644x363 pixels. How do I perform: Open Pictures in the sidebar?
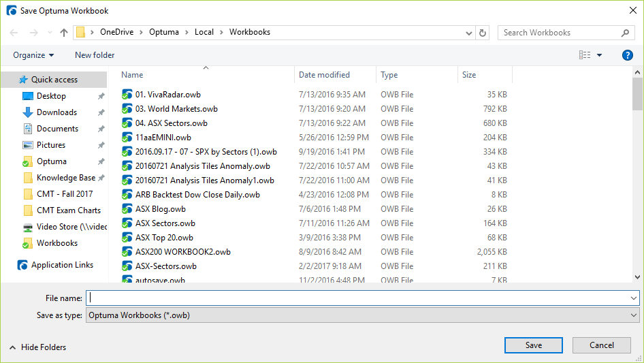(x=51, y=145)
